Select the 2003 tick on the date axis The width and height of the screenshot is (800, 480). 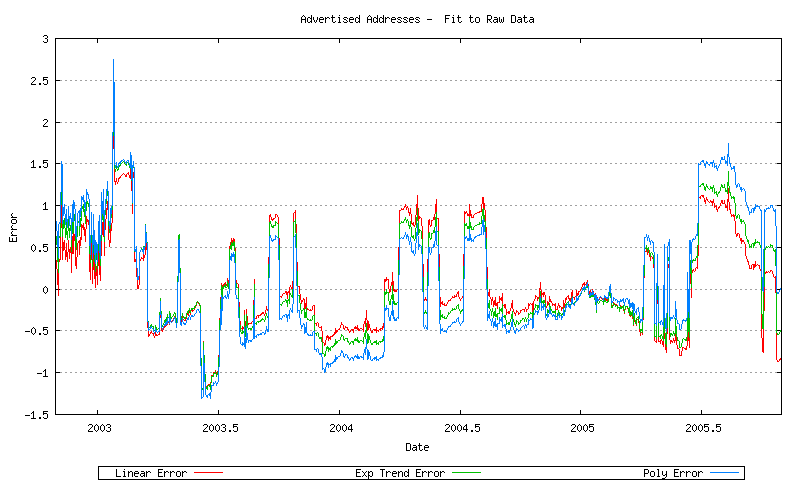97,428
